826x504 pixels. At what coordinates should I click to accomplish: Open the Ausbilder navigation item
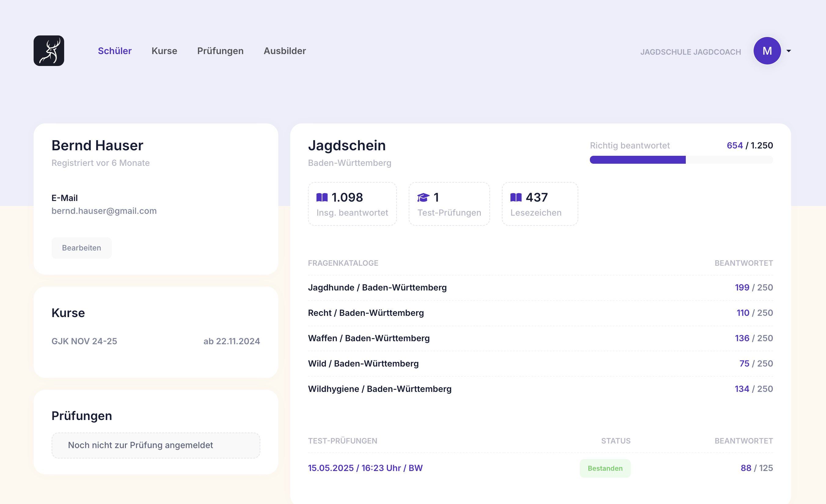(x=285, y=51)
